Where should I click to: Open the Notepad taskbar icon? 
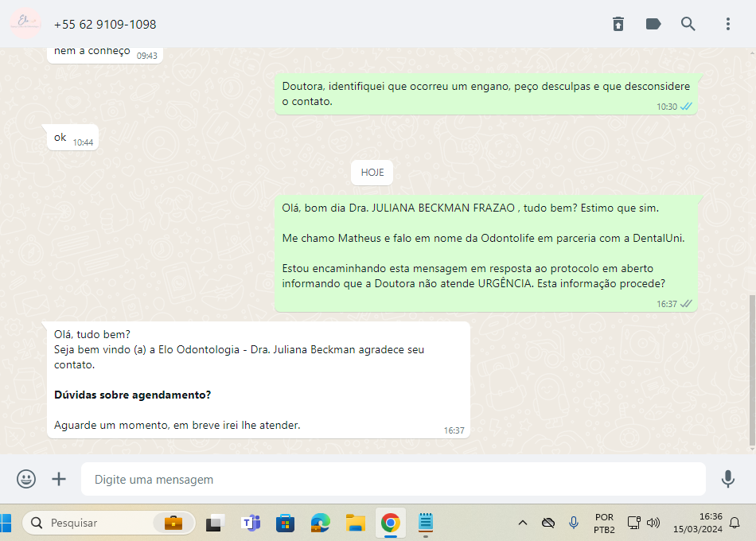coord(425,523)
